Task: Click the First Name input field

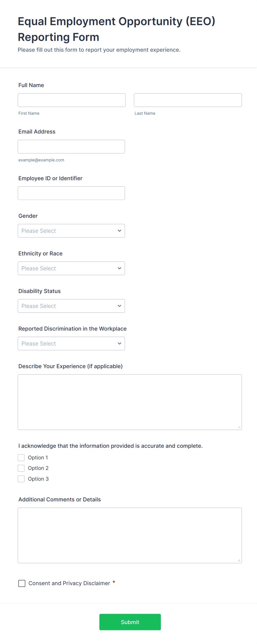Action: coord(72,100)
